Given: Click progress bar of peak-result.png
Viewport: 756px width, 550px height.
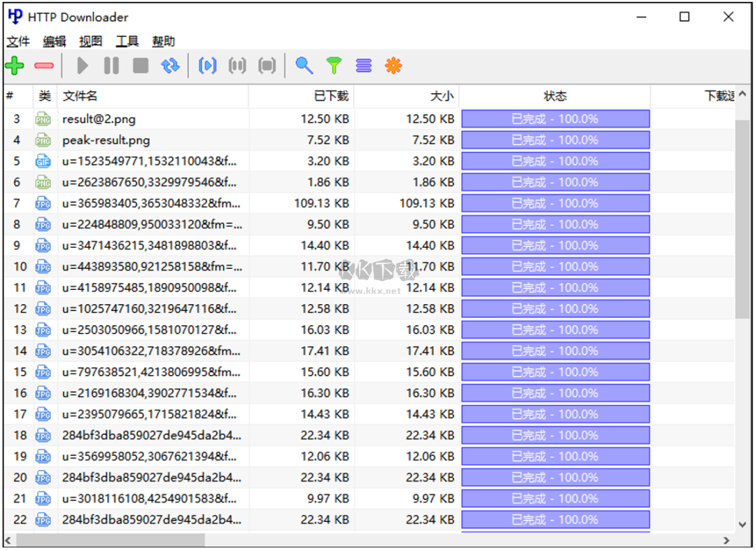Looking at the screenshot, I should tap(554, 140).
